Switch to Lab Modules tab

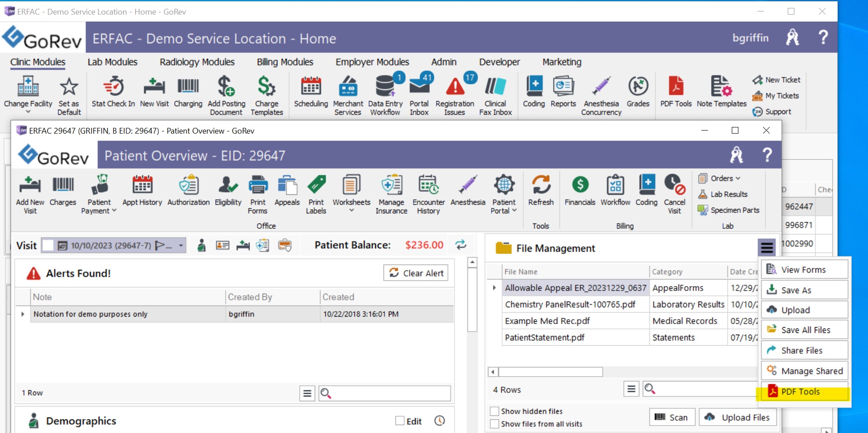(112, 62)
